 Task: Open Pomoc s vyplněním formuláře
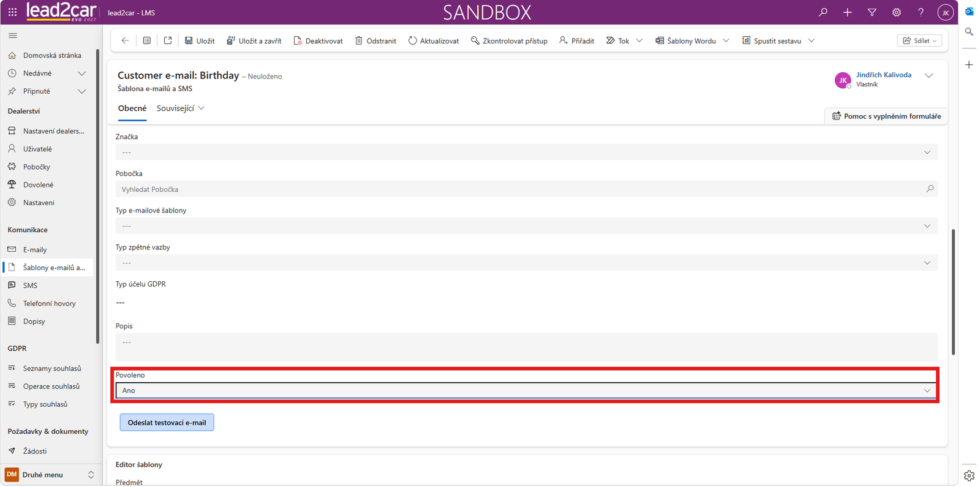pyautogui.click(x=886, y=116)
